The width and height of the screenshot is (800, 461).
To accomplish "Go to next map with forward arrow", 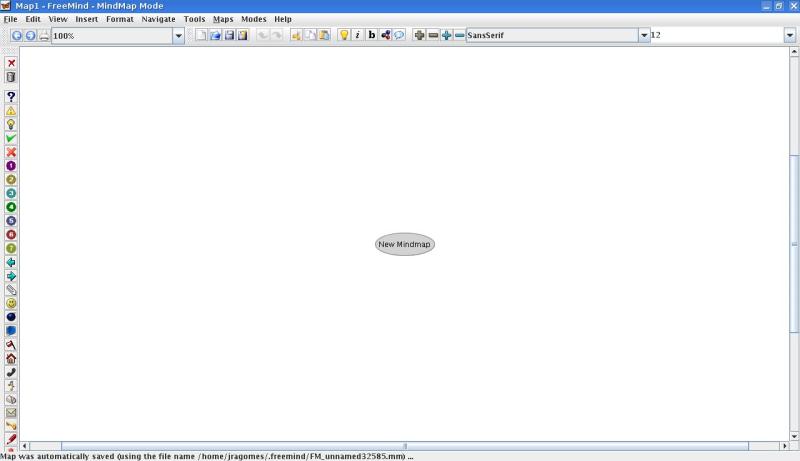I will [31, 35].
